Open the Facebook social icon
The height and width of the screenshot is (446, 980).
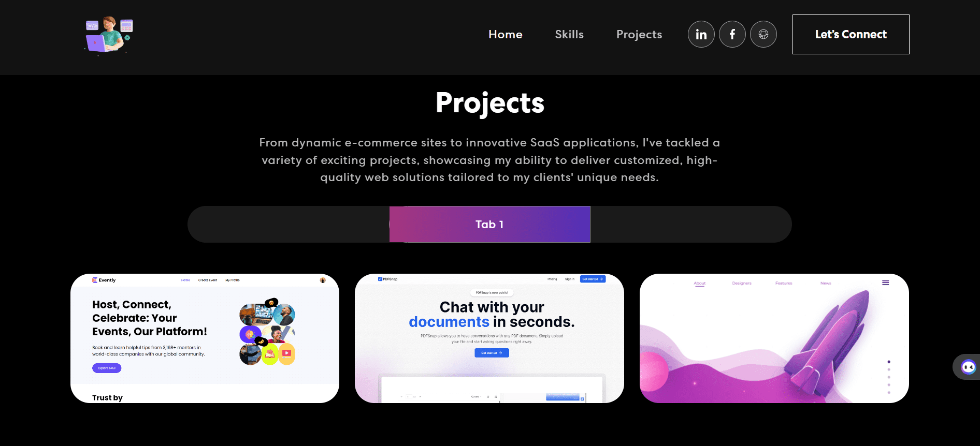[x=732, y=34]
